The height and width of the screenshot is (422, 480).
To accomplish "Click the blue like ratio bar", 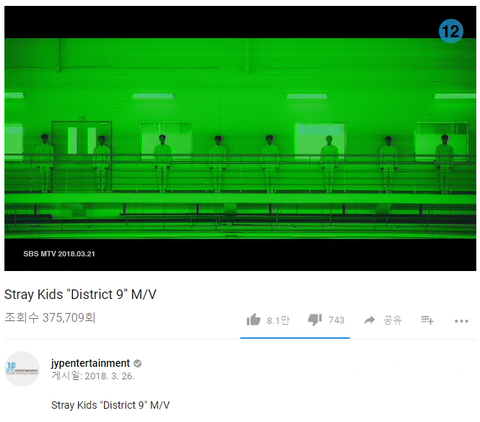I will 295,338.
